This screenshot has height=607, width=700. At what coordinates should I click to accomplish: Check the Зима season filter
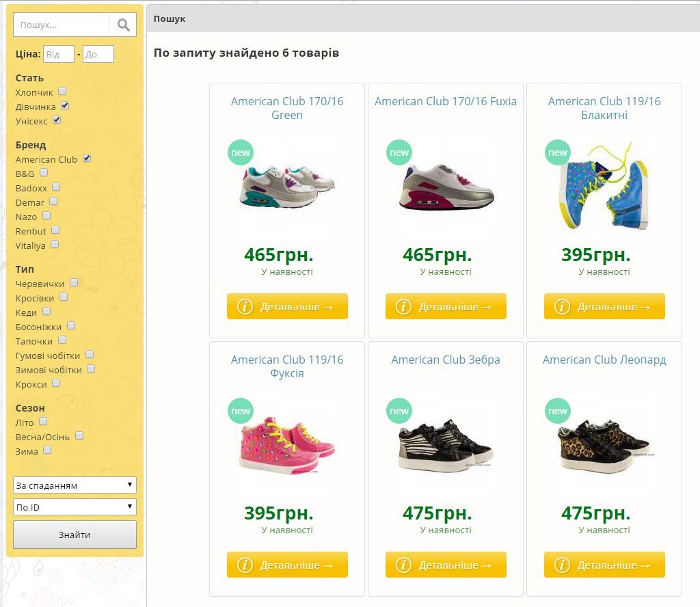point(47,450)
